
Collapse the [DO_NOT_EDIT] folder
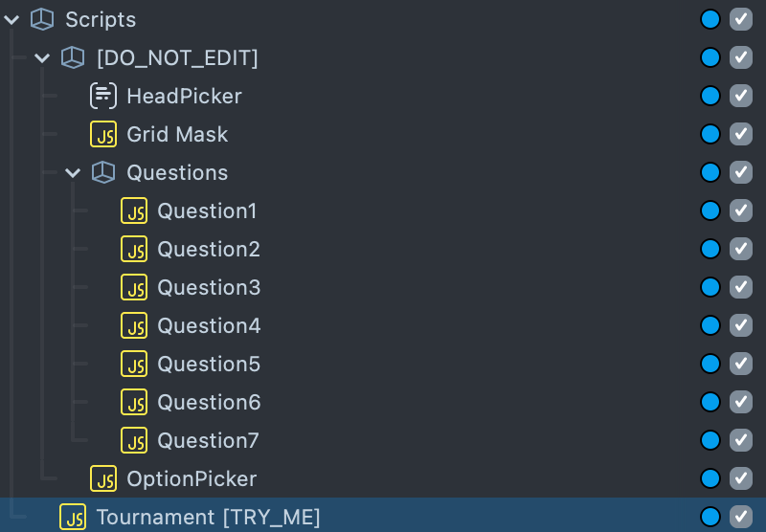pos(42,57)
